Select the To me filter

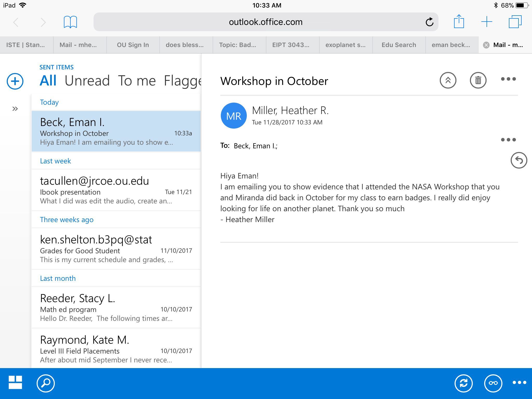(x=137, y=81)
